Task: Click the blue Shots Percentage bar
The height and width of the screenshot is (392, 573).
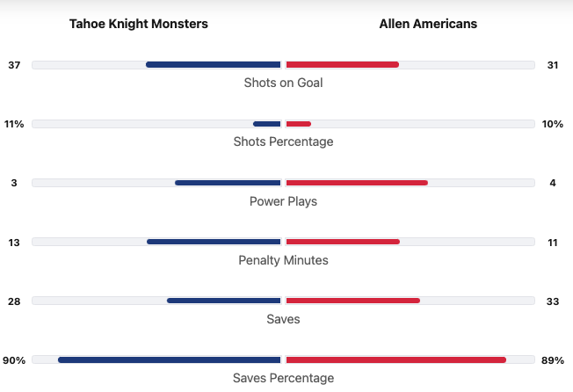Action: pos(267,124)
